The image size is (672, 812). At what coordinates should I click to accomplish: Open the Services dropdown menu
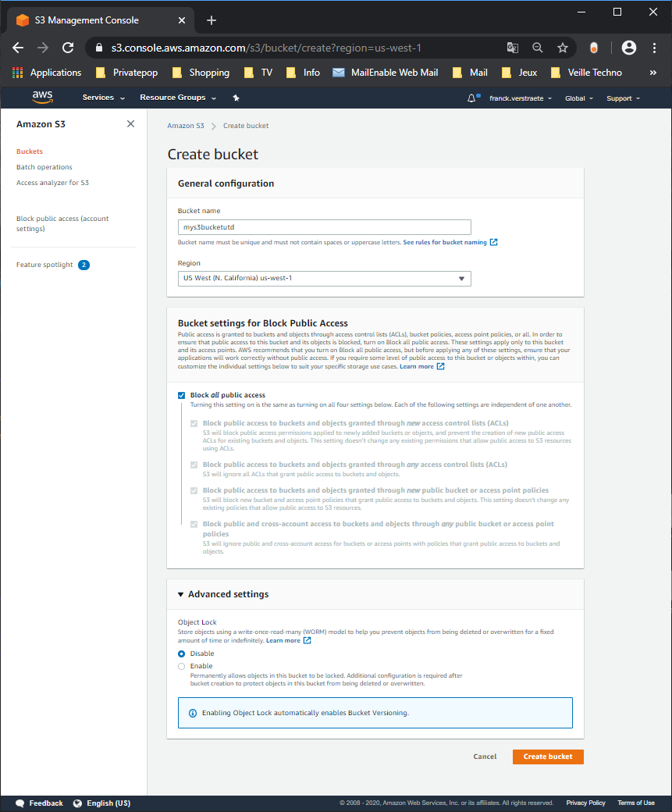(104, 98)
